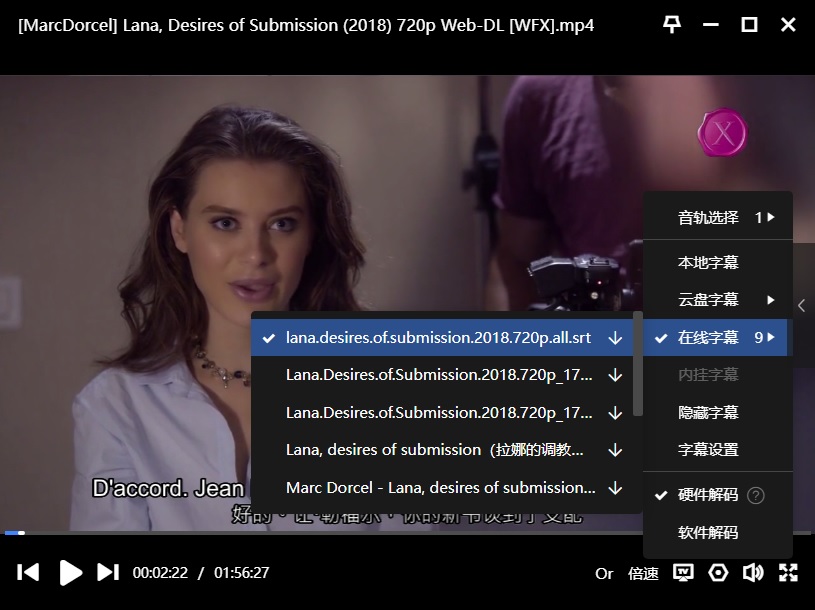This screenshot has width=815, height=610.
Task: Expand the 音轨选择 audio track submenu
Action: click(x=717, y=217)
